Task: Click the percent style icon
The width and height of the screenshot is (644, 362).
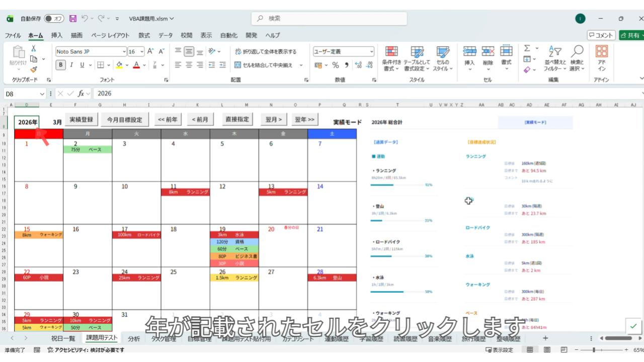Action: coord(335,65)
